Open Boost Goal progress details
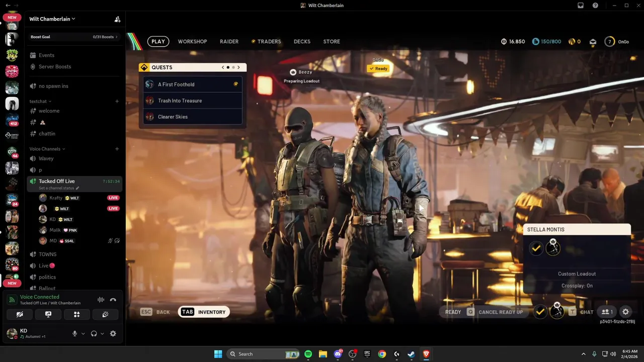This screenshot has width=644, height=362. pyautogui.click(x=74, y=37)
